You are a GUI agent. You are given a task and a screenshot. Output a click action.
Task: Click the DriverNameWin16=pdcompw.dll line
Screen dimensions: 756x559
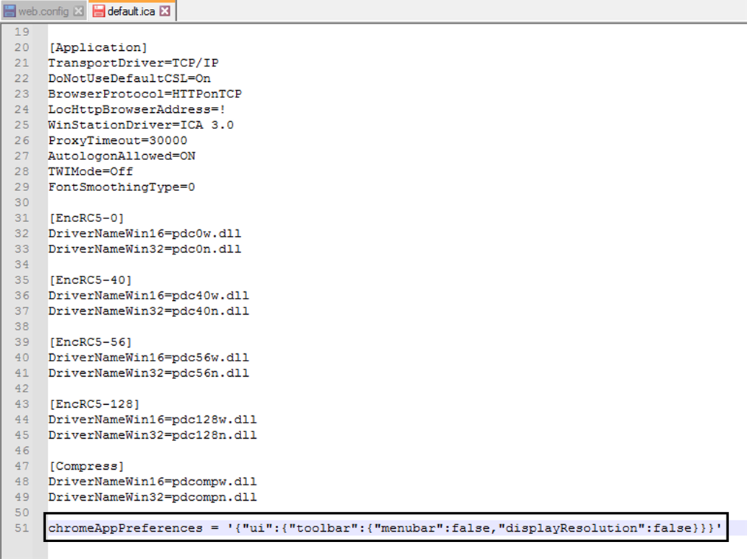tap(152, 481)
